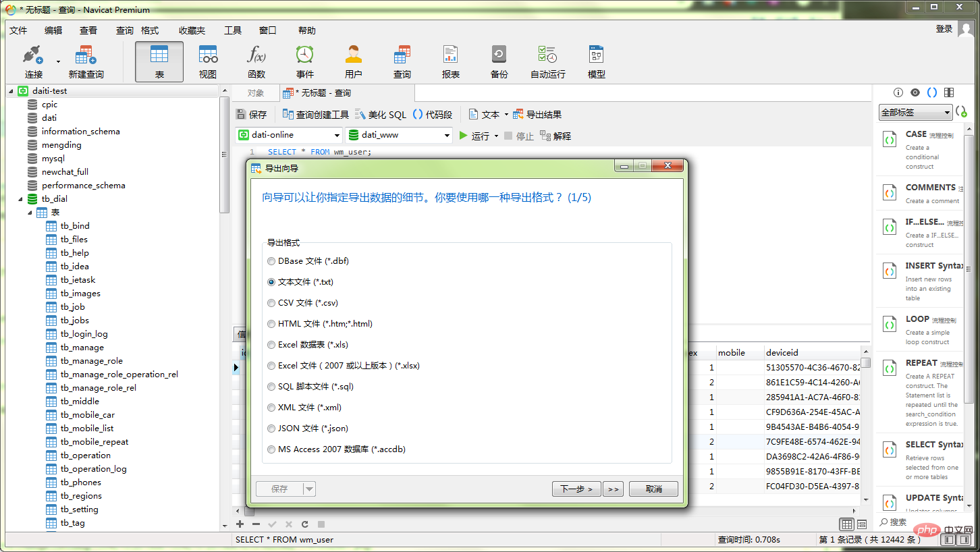
Task: Open the Text (文本) dropdown arrow
Action: [x=506, y=115]
